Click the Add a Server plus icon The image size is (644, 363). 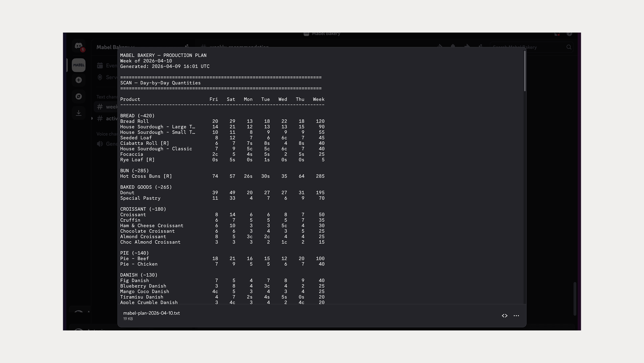pyautogui.click(x=78, y=80)
